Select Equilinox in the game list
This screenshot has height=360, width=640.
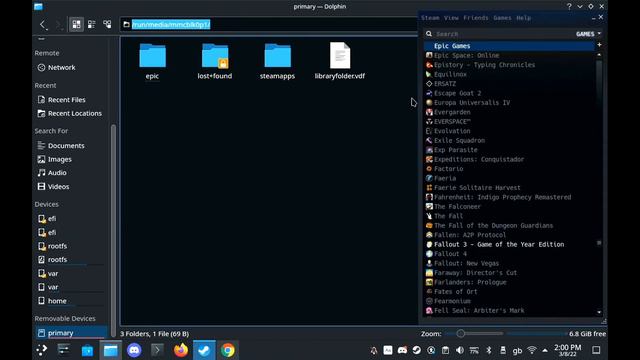coord(450,74)
